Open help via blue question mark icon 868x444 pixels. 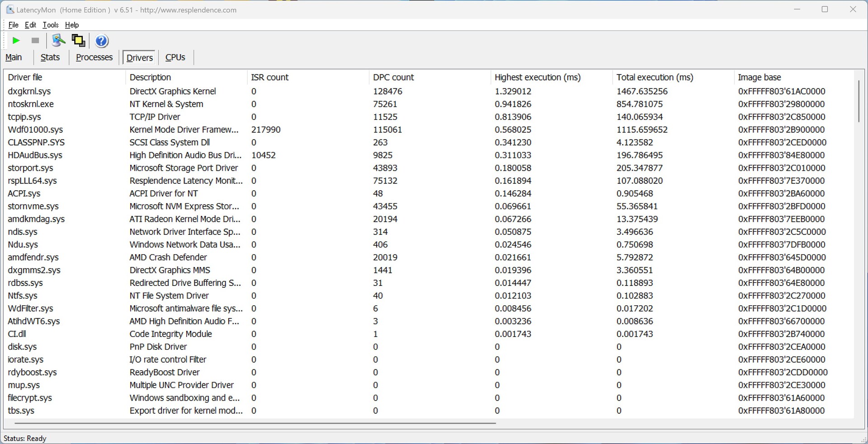tap(102, 41)
